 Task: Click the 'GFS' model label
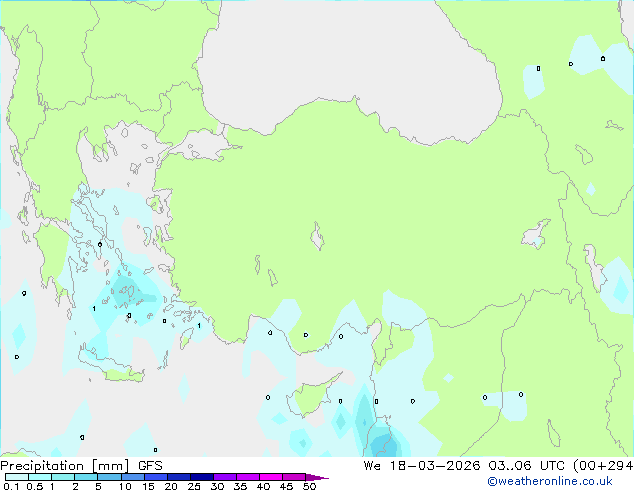click(x=150, y=466)
